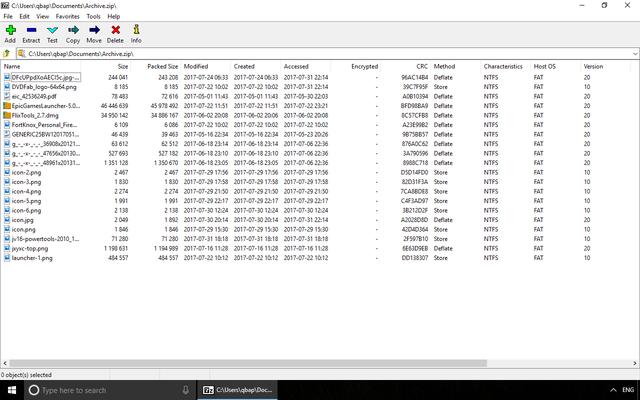
Task: Open the Favorites menu
Action: [67, 17]
